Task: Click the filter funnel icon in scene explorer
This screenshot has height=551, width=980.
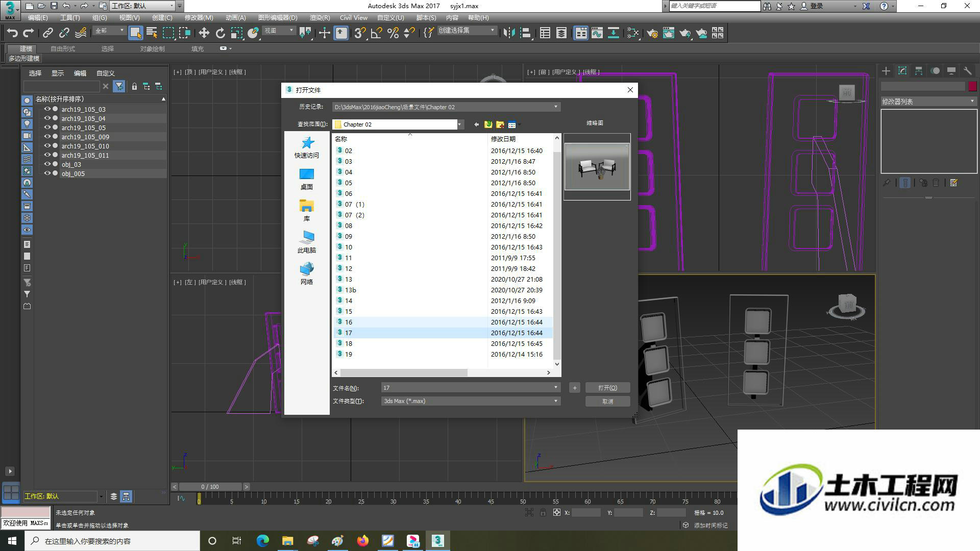Action: click(x=119, y=86)
